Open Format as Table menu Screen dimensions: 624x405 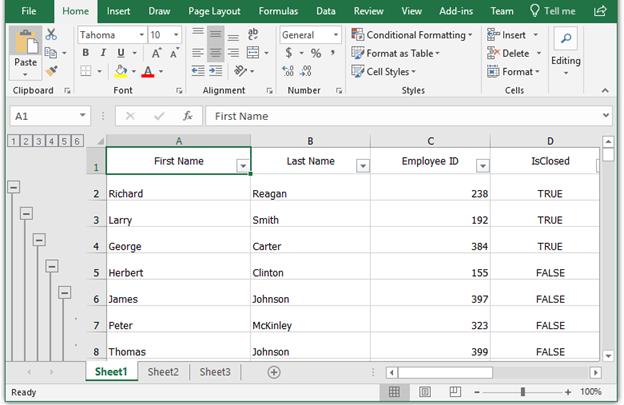396,53
